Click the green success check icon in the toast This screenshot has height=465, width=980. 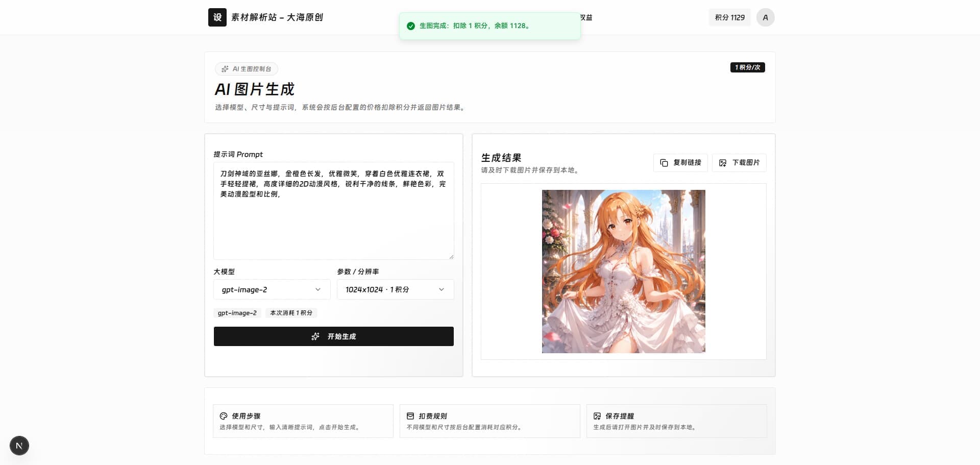click(411, 26)
